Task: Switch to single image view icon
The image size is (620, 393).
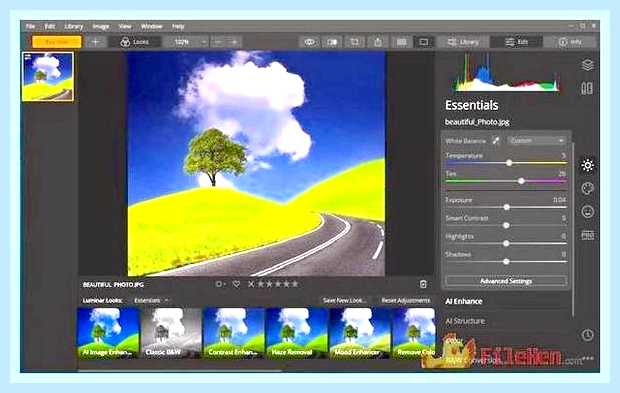Action: pyautogui.click(x=423, y=42)
